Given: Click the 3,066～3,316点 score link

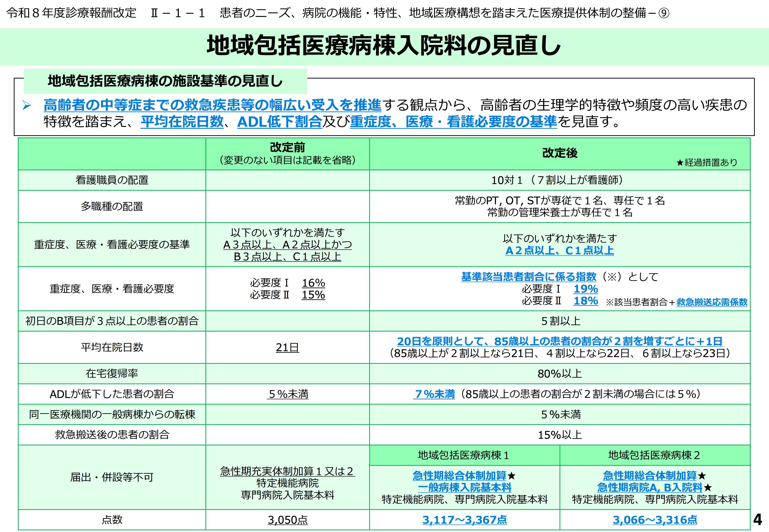Looking at the screenshot, I should point(655,520).
